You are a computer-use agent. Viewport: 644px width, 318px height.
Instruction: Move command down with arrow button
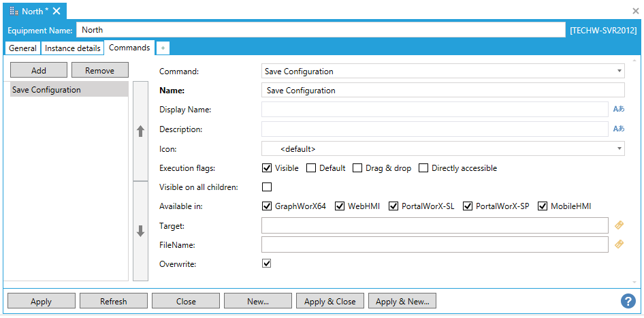coord(141,231)
